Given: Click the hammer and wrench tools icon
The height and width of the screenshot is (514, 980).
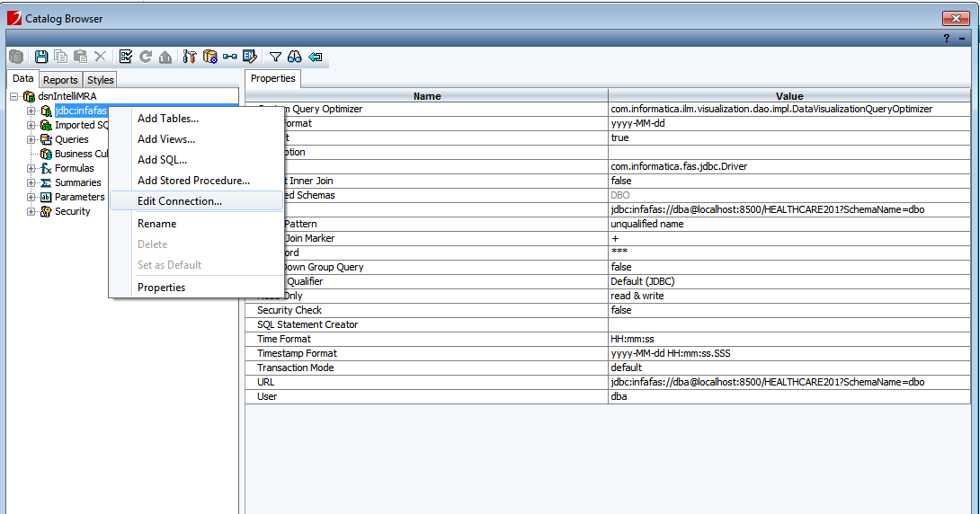Looking at the screenshot, I should tap(190, 57).
